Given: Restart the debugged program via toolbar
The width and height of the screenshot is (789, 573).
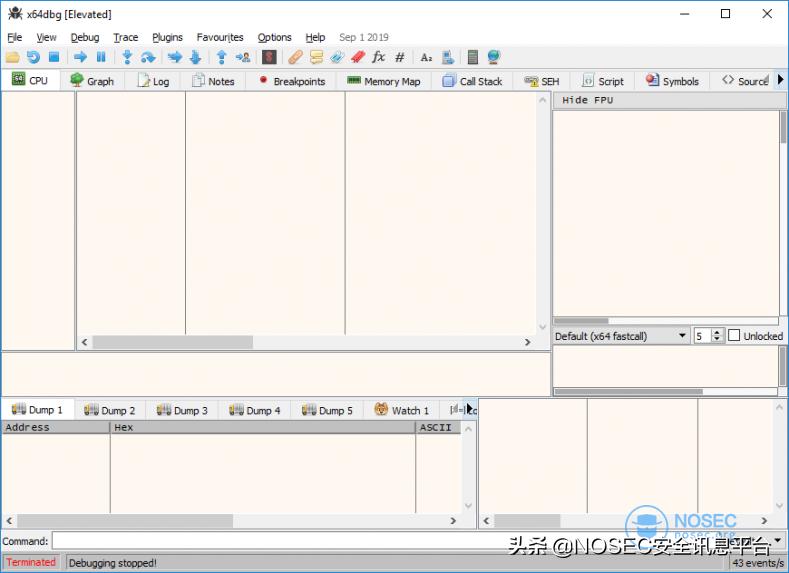Looking at the screenshot, I should pos(33,58).
